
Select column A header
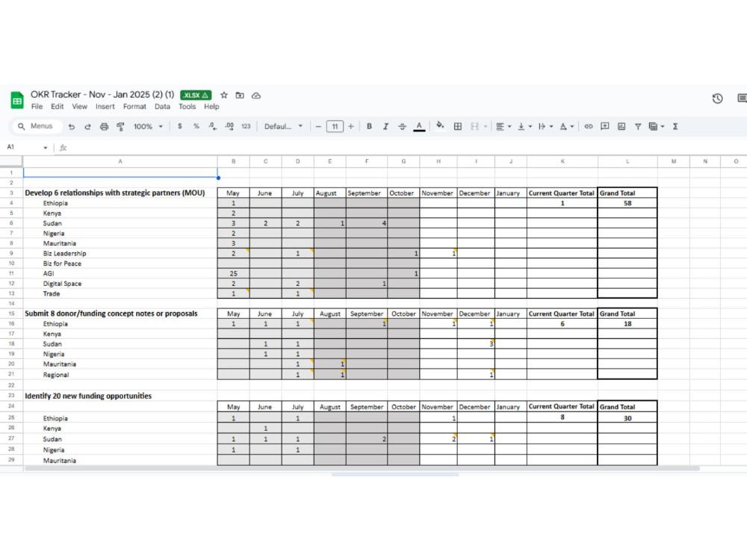click(120, 161)
